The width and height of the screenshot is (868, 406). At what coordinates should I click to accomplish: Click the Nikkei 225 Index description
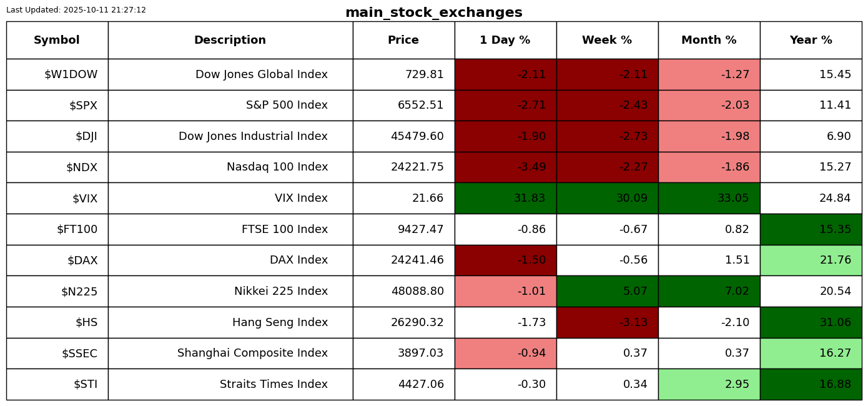(280, 292)
